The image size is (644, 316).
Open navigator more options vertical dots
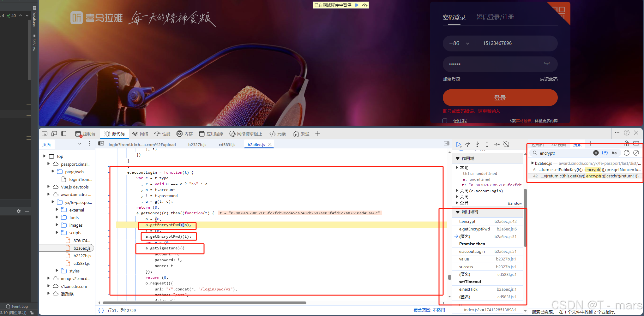(x=90, y=144)
